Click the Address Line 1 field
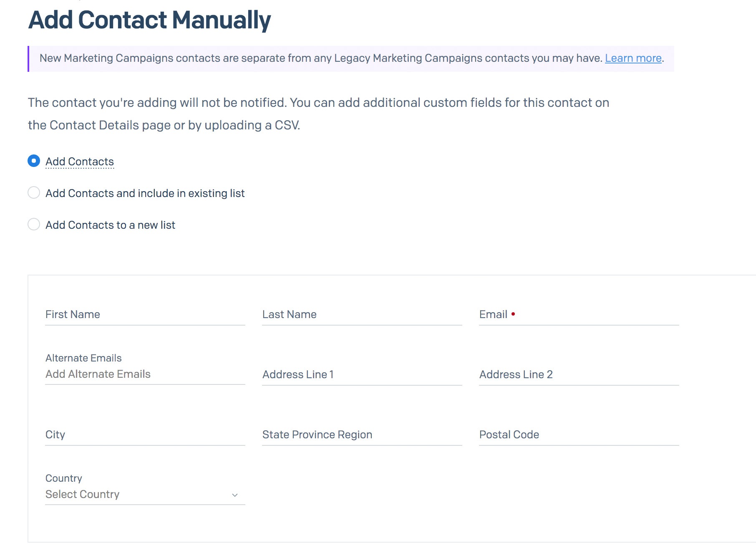Viewport: 756px width, 551px height. 362,375
